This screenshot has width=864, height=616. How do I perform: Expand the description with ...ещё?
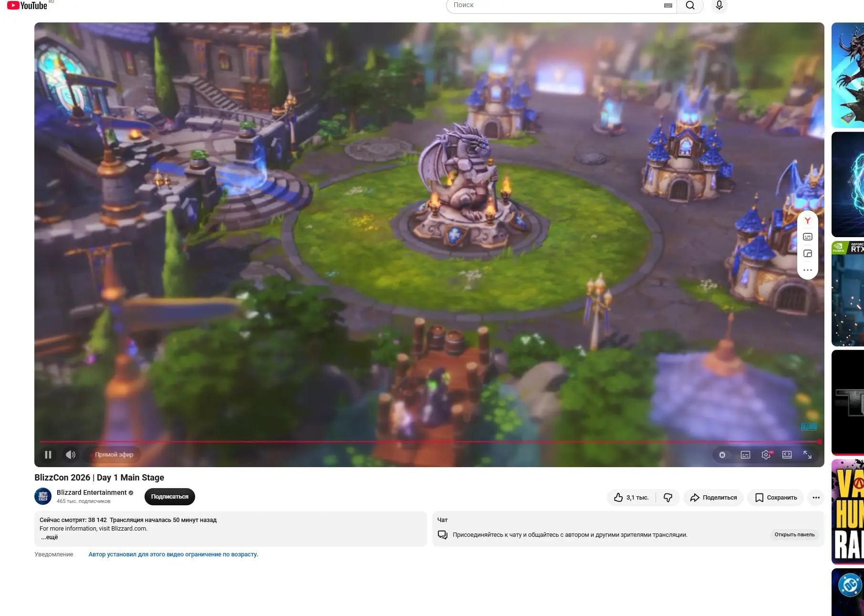point(50,537)
